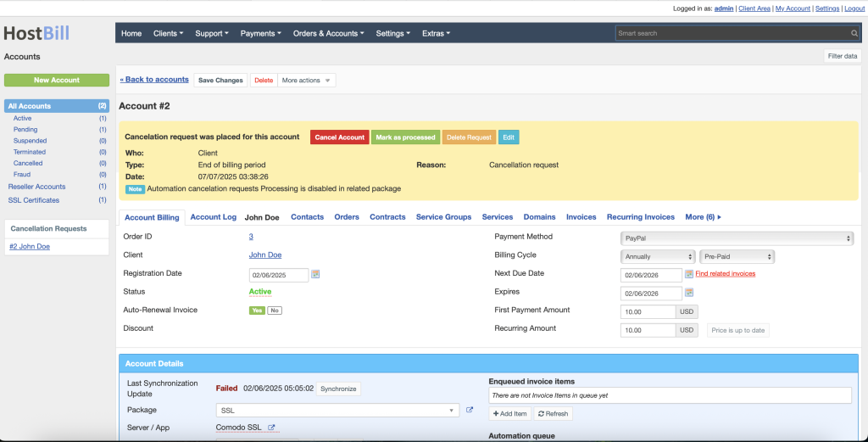The image size is (868, 442).
Task: Open the Find related invoices link
Action: (726, 274)
